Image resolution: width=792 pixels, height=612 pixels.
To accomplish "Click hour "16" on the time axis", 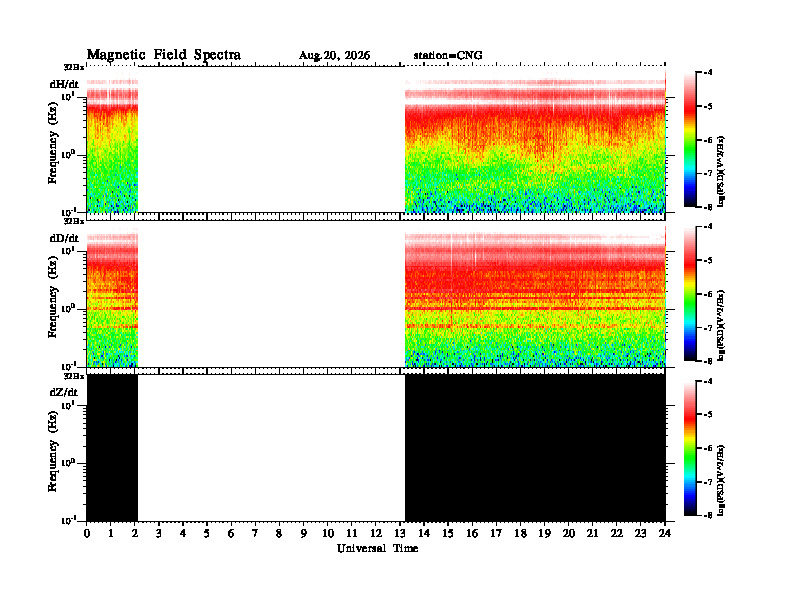I will pos(472,533).
